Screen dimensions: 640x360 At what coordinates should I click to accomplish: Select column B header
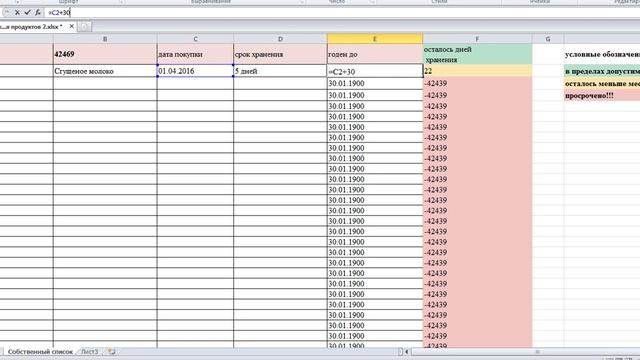(105, 39)
